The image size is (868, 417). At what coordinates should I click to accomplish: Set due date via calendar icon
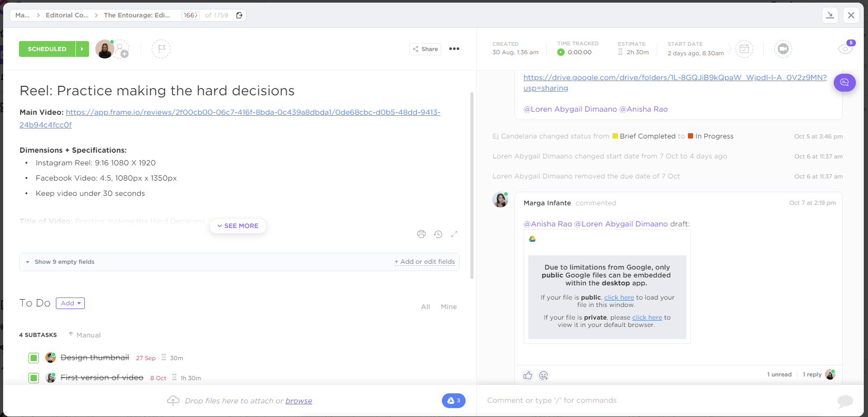tap(744, 49)
